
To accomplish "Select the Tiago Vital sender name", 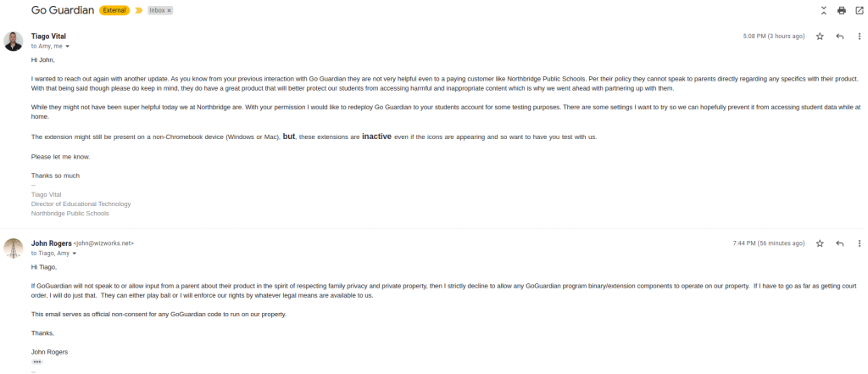I will [48, 36].
